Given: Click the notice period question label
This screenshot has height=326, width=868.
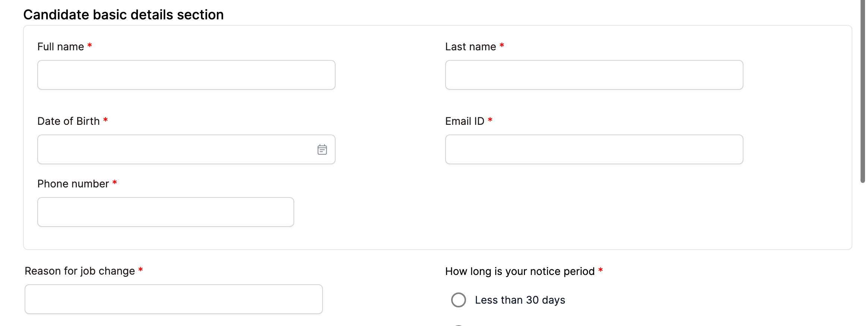Looking at the screenshot, I should (x=520, y=271).
